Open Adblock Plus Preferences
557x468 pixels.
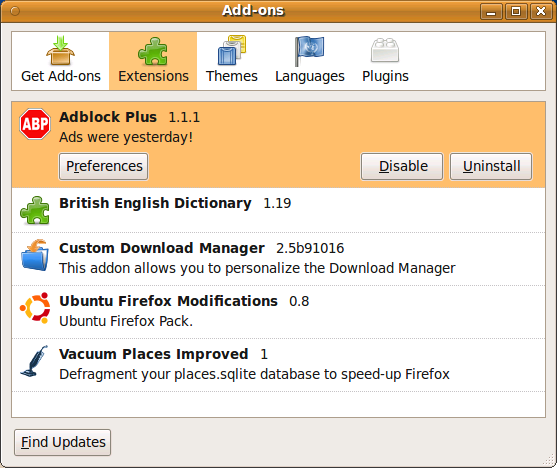point(103,166)
